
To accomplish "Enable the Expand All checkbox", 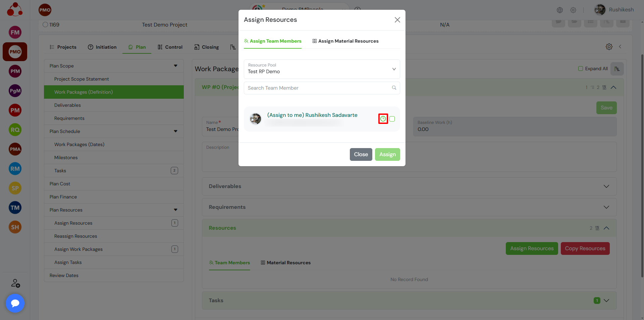I will (581, 68).
